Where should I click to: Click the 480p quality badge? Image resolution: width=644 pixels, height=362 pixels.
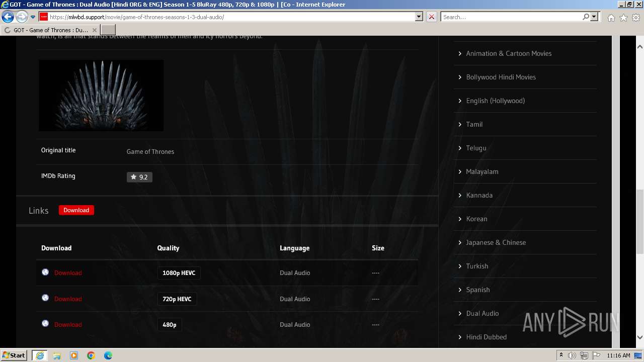pos(170,324)
